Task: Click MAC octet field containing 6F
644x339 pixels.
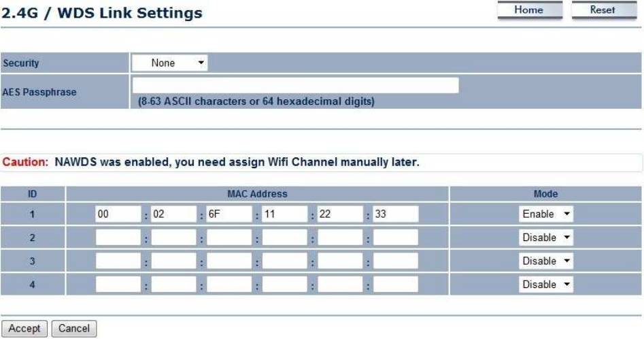Action: coord(229,214)
